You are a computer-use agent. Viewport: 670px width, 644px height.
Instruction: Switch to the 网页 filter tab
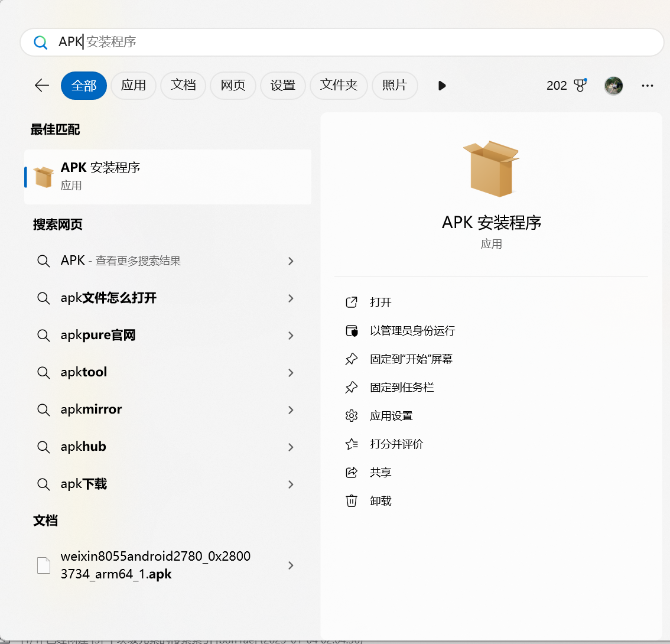pos(233,86)
